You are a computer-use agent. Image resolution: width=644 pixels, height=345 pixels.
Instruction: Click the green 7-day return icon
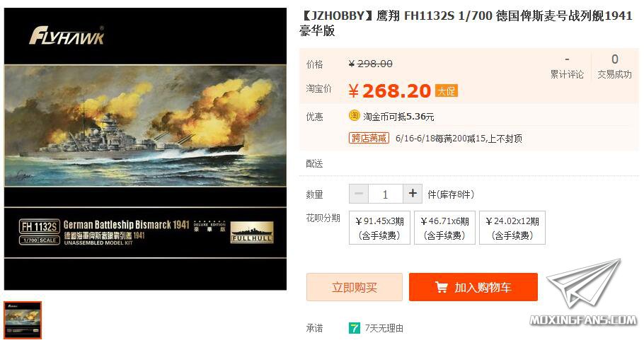[x=354, y=328]
